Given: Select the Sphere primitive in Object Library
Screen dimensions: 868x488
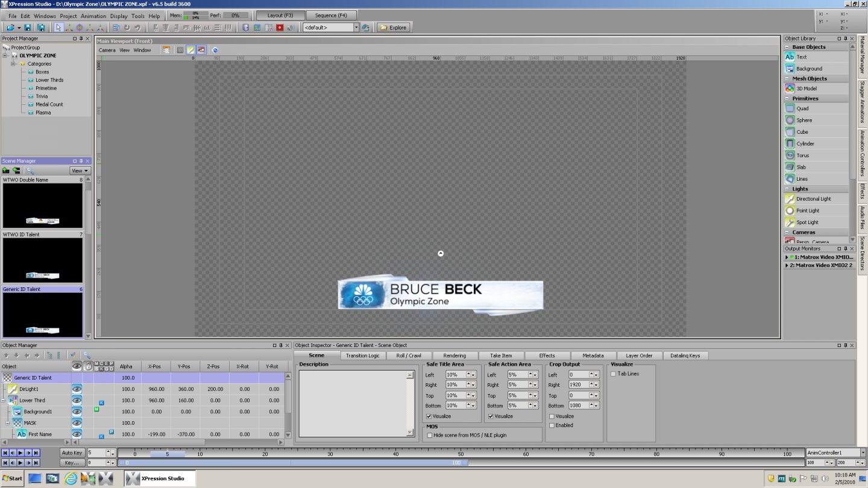Looking at the screenshot, I should tap(804, 120).
